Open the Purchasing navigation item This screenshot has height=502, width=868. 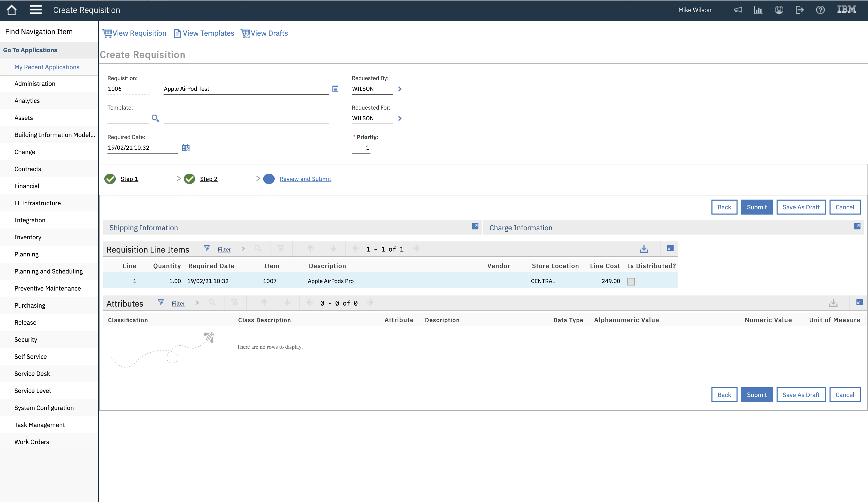pyautogui.click(x=30, y=306)
